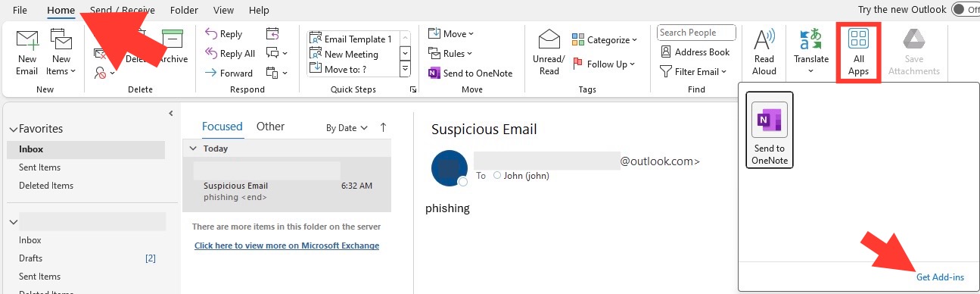This screenshot has height=294, width=980.
Task: Open the View tab
Action: 223,11
